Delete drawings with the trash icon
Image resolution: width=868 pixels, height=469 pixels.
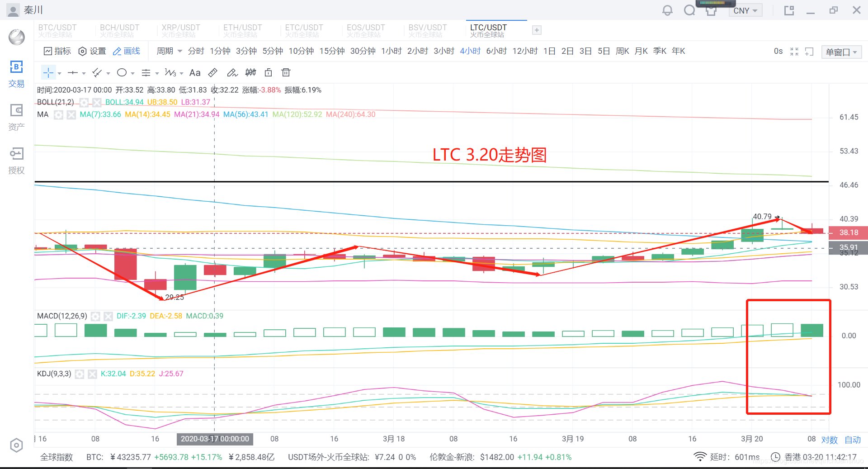point(286,72)
